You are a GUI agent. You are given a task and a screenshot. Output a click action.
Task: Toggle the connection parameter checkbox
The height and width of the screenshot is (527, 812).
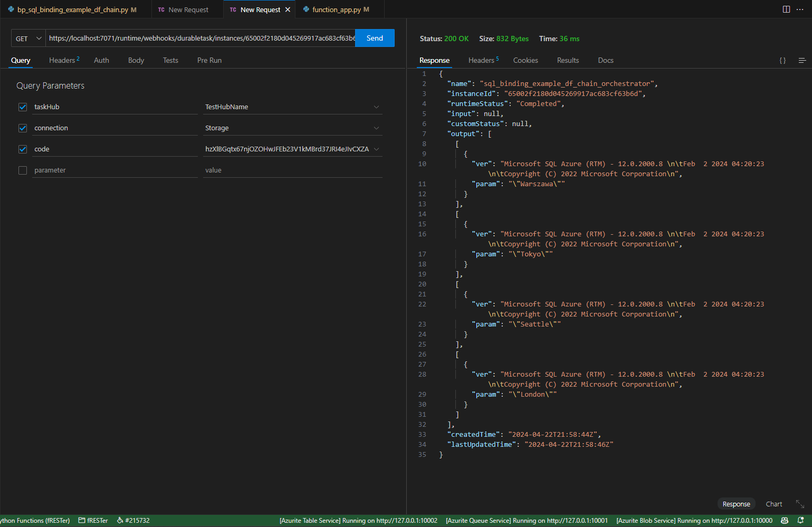pos(23,128)
